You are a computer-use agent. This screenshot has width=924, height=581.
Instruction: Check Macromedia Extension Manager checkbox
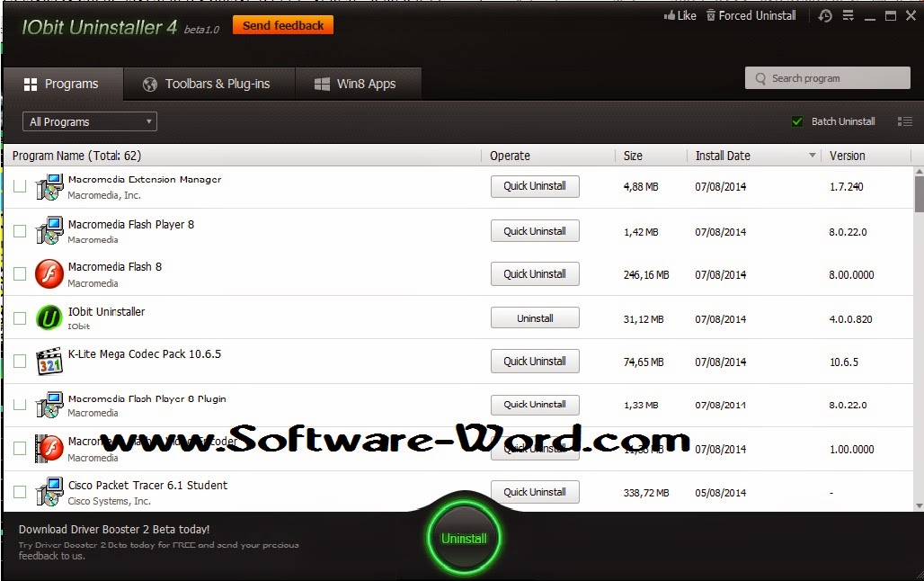(x=20, y=186)
